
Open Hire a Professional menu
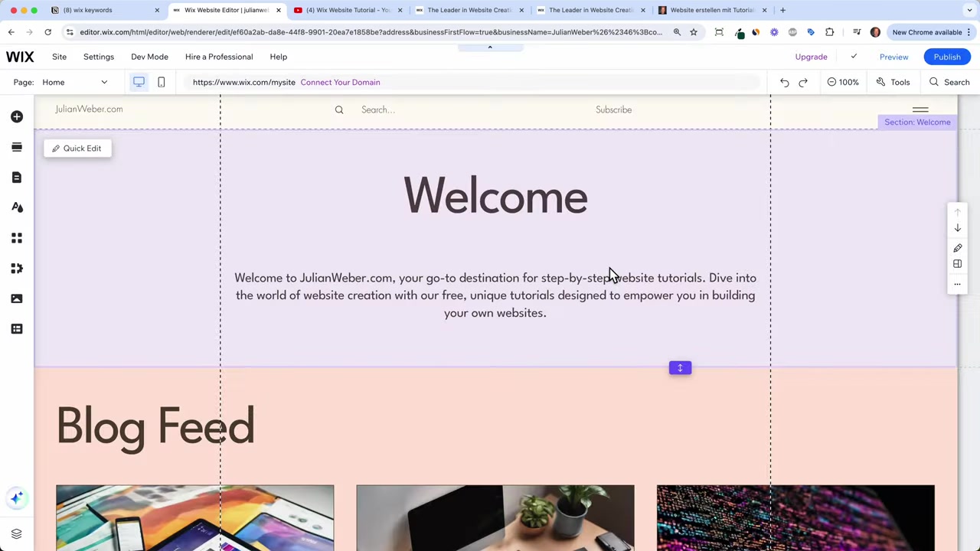click(x=219, y=57)
